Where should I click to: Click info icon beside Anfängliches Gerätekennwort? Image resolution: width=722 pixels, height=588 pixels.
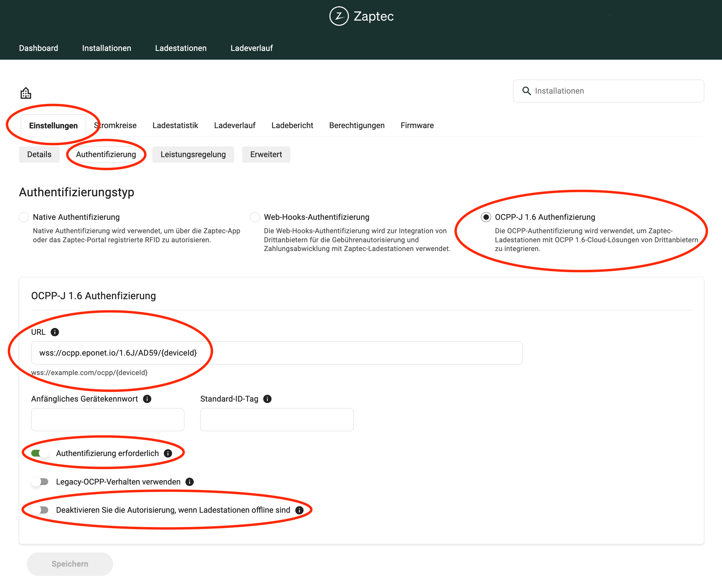pyautogui.click(x=147, y=399)
